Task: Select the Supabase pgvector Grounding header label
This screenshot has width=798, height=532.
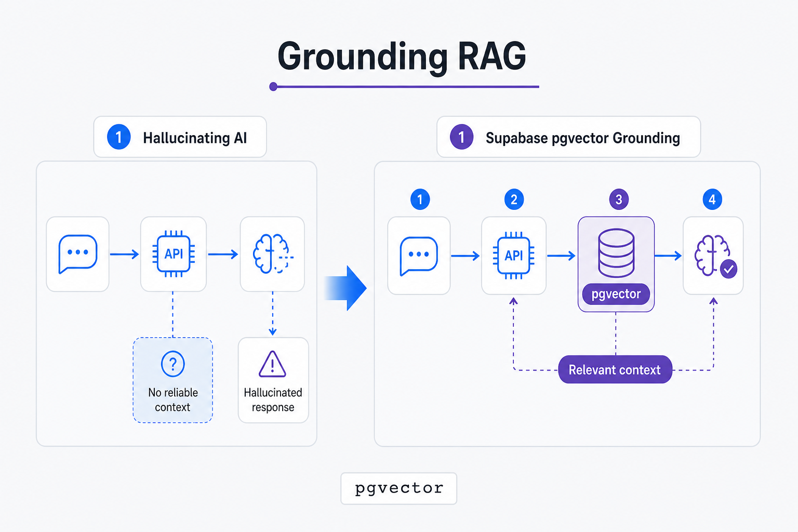Action: [569, 137]
